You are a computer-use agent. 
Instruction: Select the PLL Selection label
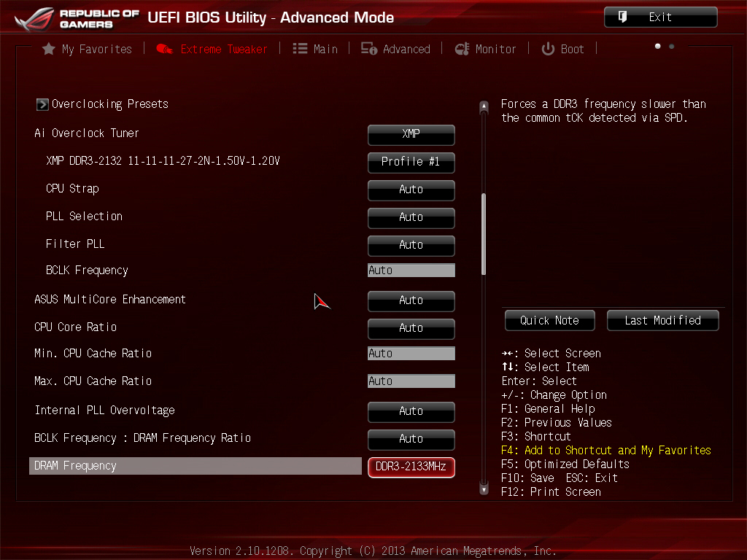pos(85,216)
